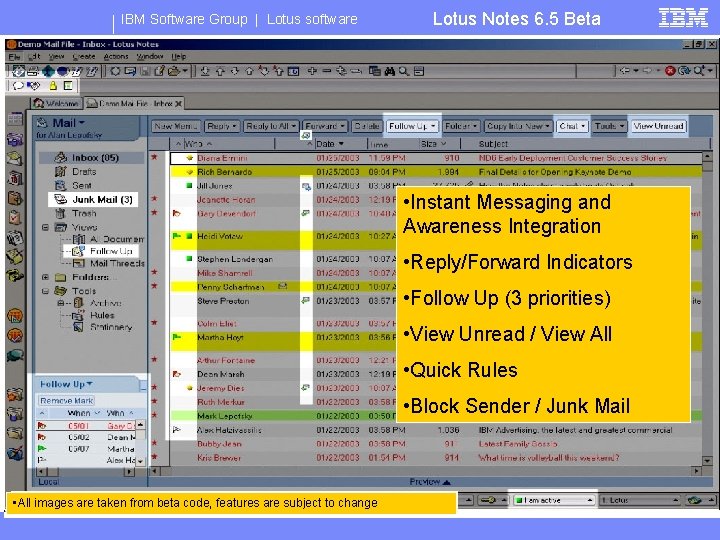Click the refresh icon beside red stop
The image size is (720, 540).
(x=684, y=71)
